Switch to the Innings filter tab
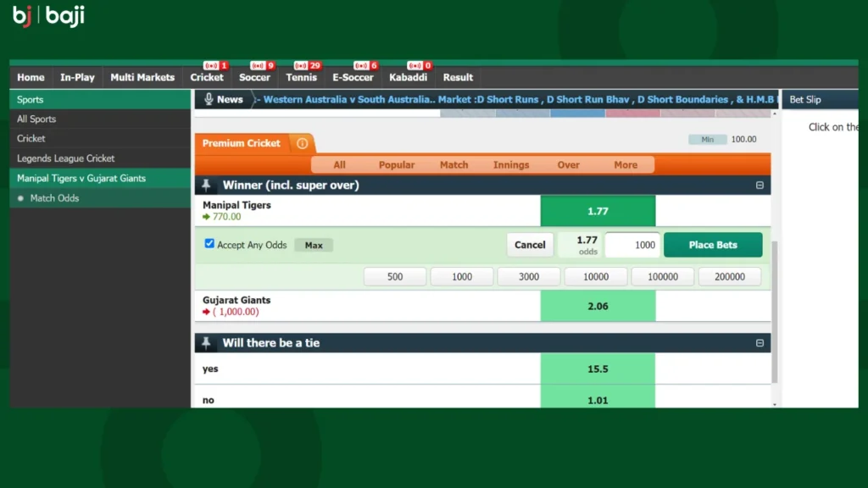This screenshot has width=868, height=488. point(511,165)
